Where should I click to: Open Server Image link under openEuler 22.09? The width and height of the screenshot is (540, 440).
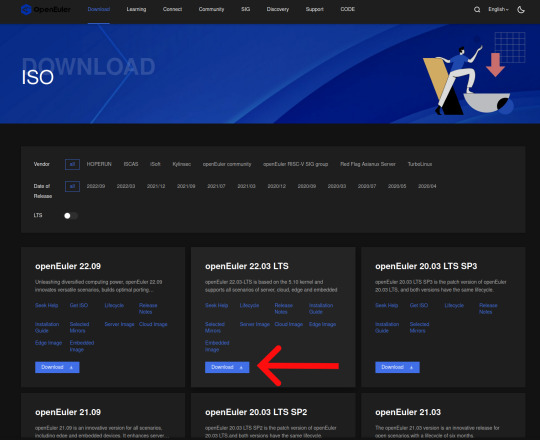click(120, 324)
